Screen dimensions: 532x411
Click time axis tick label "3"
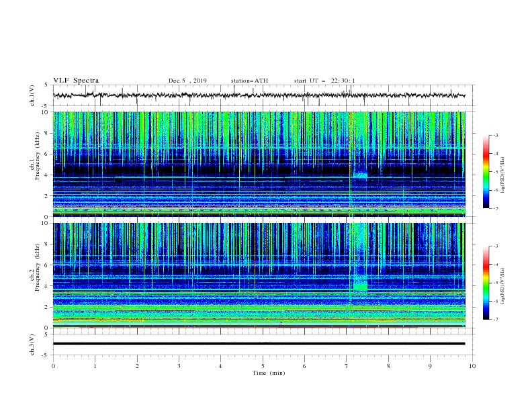click(x=179, y=366)
